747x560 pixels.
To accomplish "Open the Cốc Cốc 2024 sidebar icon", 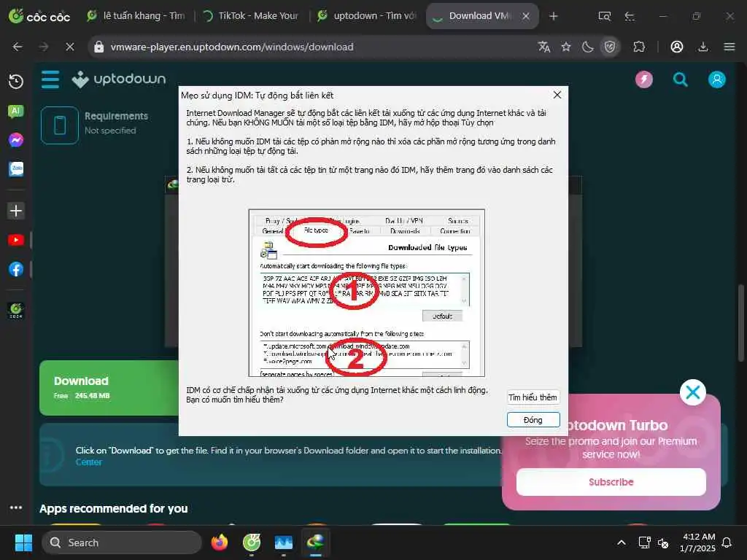I will point(16,311).
